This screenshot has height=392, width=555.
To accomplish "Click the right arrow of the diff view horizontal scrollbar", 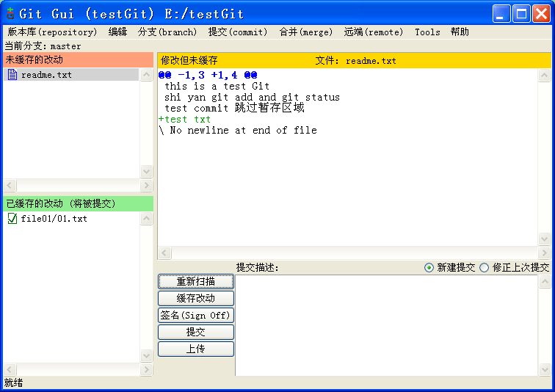I will pos(544,253).
